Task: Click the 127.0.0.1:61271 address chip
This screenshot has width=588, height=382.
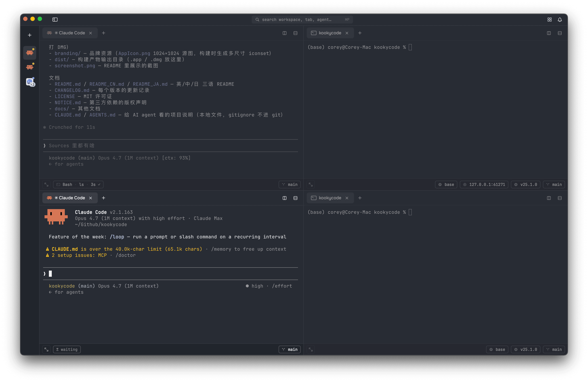Action: [x=484, y=185]
